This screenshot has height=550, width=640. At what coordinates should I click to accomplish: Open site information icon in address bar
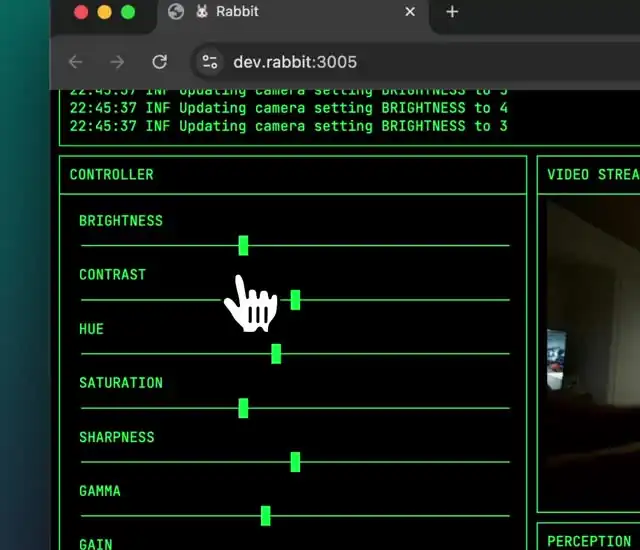pyautogui.click(x=209, y=62)
